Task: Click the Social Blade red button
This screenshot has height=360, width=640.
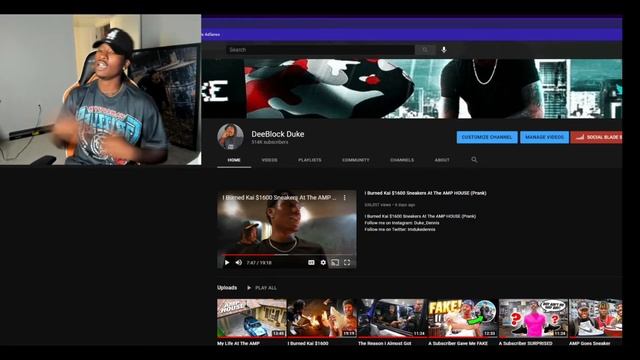Action: click(x=597, y=137)
